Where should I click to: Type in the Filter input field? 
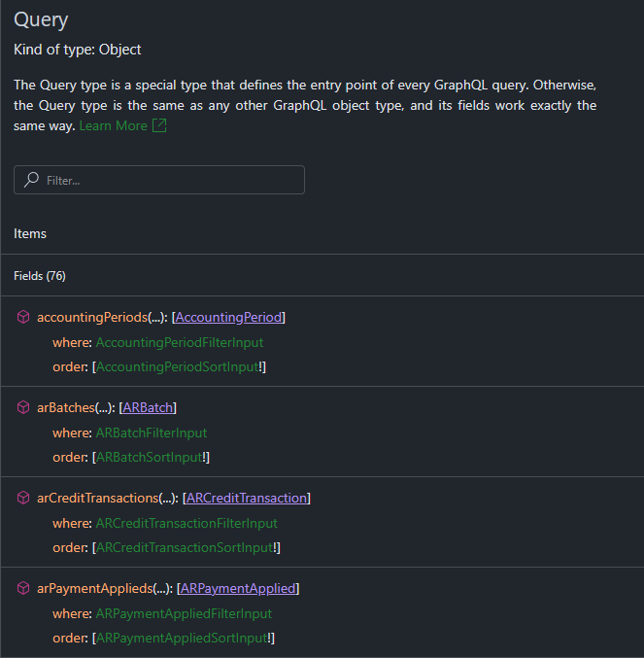(x=170, y=180)
